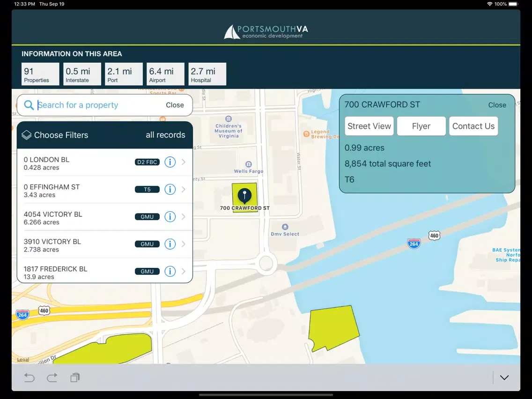The width and height of the screenshot is (532, 399).
Task: Click the I-264 shield on the bridge
Action: pos(414,243)
